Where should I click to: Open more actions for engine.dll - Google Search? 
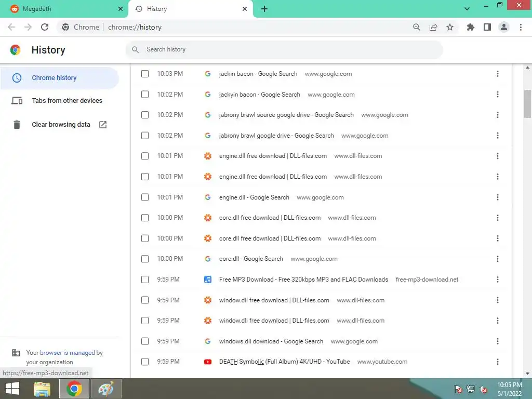pos(497,197)
